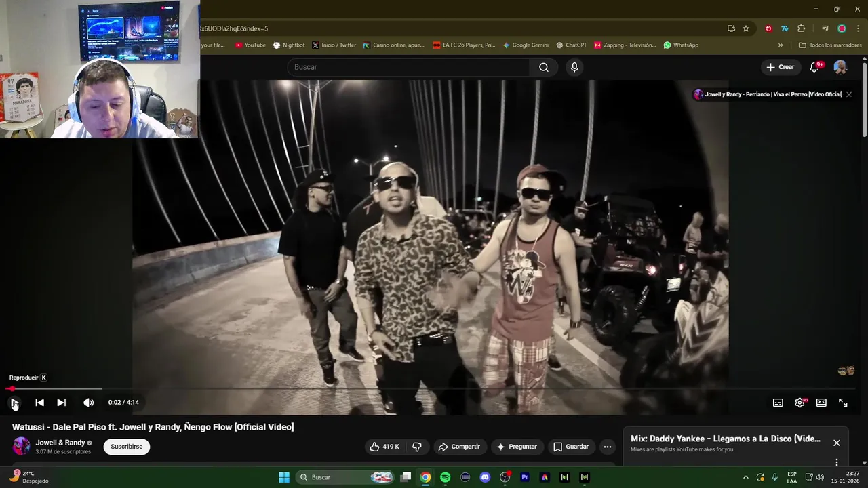Viewport: 868px width, 488px height.
Task: Click the Windows taskbar Buscar search box
Action: pos(347,477)
